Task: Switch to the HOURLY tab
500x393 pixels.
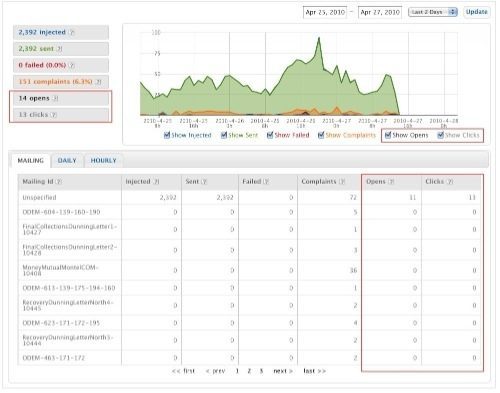Action: [x=103, y=161]
